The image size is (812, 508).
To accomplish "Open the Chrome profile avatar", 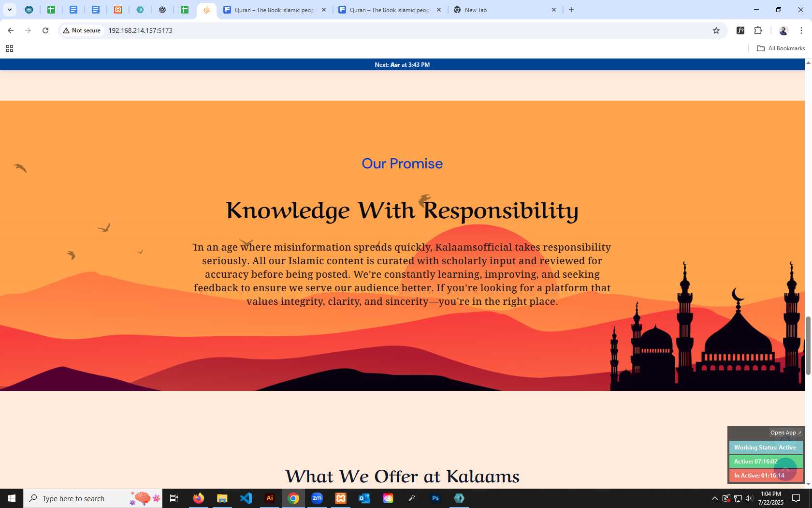I will point(783,30).
